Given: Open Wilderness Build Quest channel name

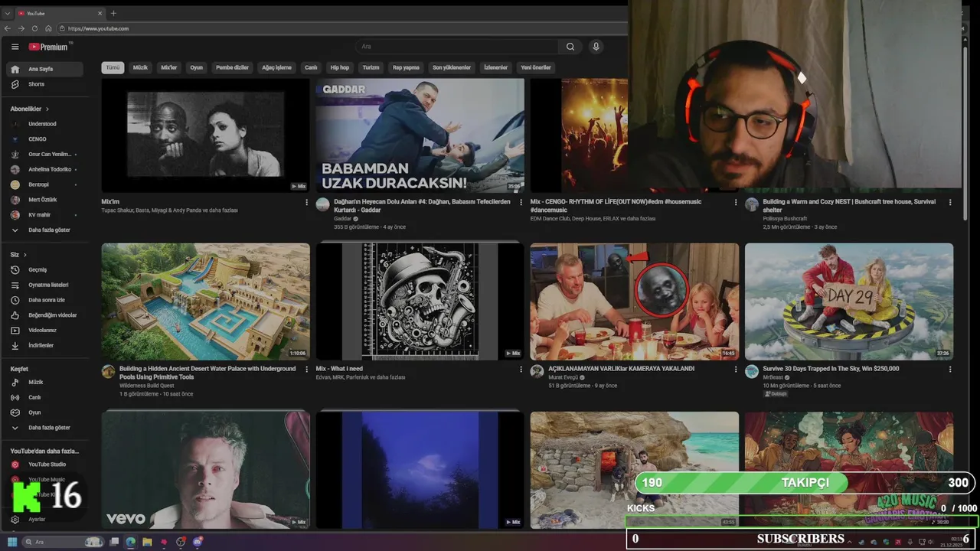Looking at the screenshot, I should point(147,386).
